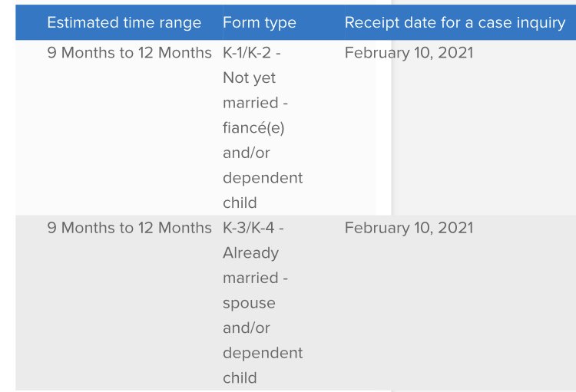Click the word 'Already' in second row
Viewport: 576px width, 392px height.
250,253
